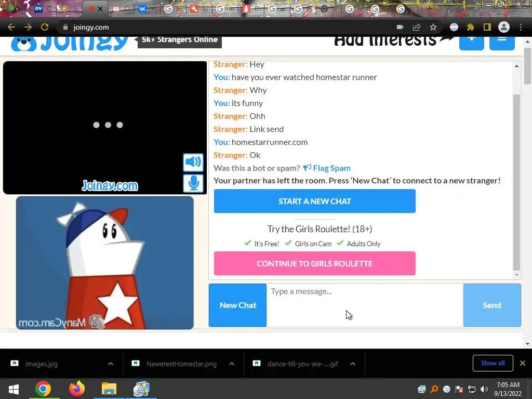Toggle the microphone button on the stranger video
The width and height of the screenshot is (532, 399).
[193, 183]
